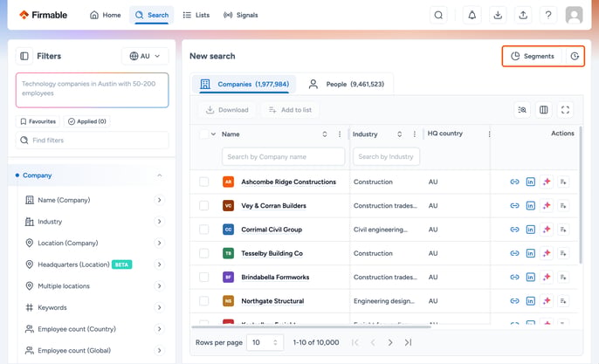The height and width of the screenshot is (364, 599).
Task: Open Rows per page dropdown
Action: click(x=265, y=342)
